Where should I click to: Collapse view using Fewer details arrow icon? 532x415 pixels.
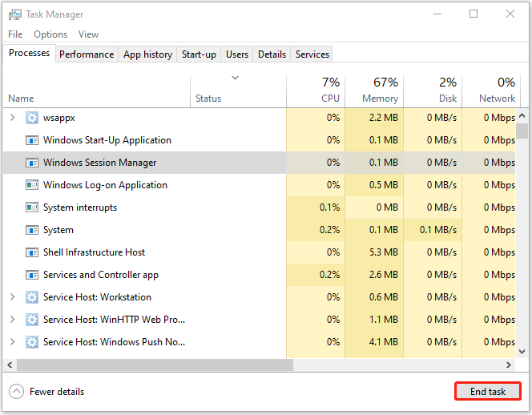(16, 391)
